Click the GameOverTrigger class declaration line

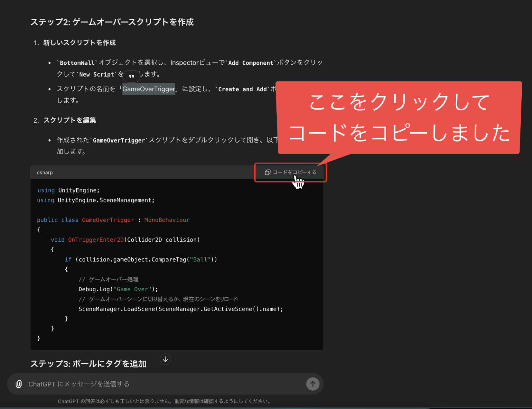pyautogui.click(x=113, y=220)
